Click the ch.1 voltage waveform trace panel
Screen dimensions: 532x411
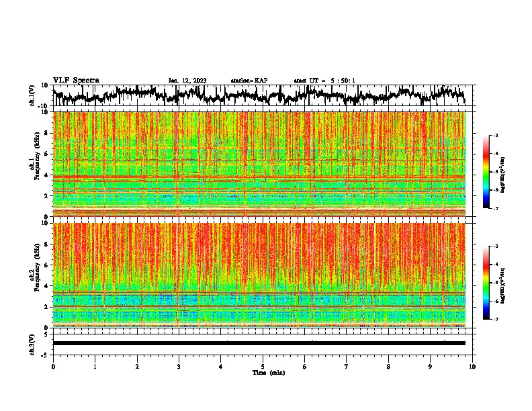click(x=262, y=95)
